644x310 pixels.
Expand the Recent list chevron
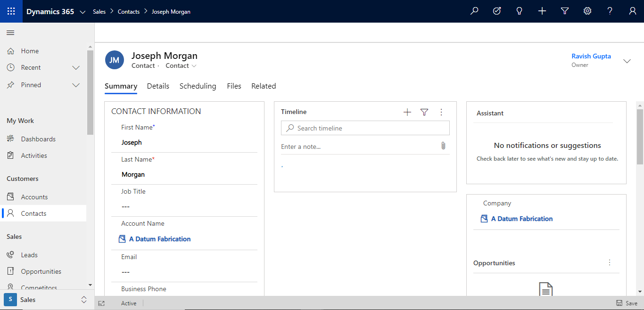[x=76, y=68]
